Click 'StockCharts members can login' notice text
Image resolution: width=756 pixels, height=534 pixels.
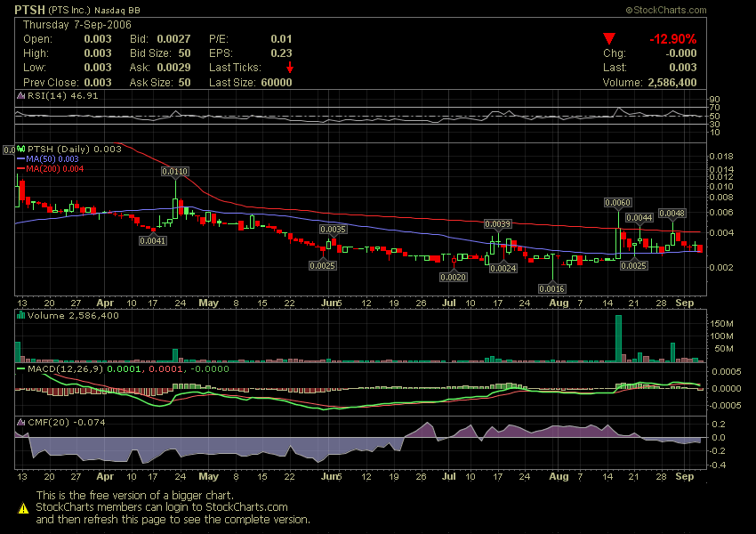(x=162, y=507)
